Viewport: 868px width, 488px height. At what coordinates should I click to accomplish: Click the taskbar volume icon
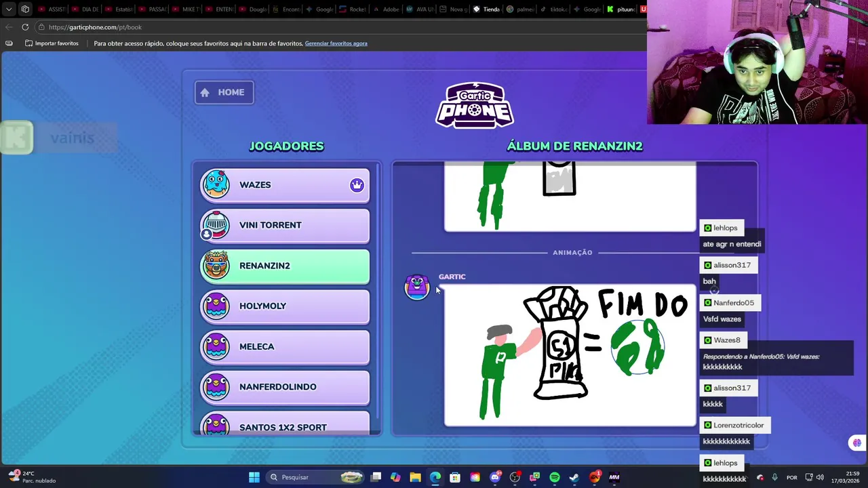(820, 477)
